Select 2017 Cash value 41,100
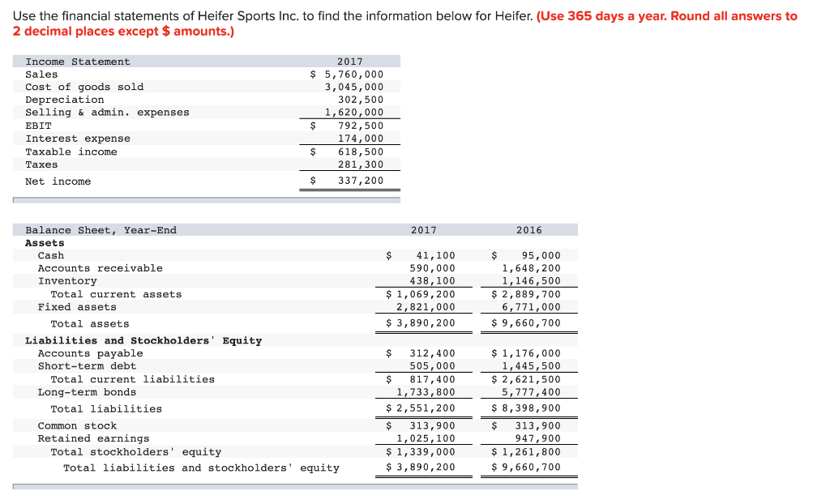 [435, 255]
